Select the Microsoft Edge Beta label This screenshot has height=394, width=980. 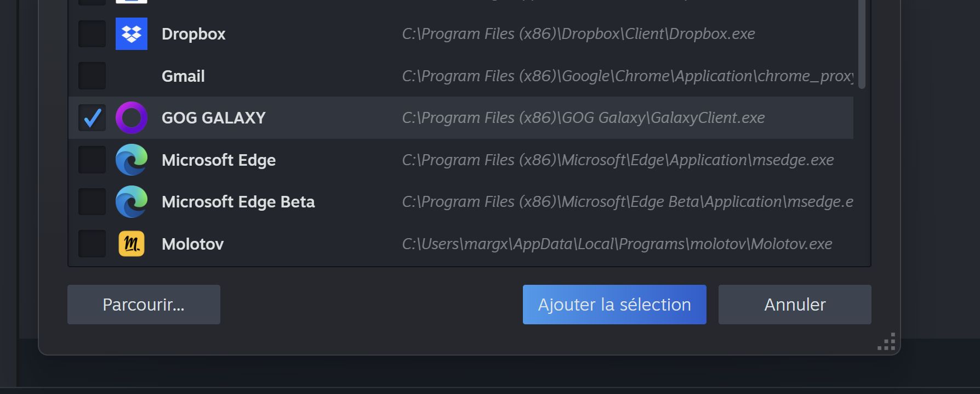[238, 202]
